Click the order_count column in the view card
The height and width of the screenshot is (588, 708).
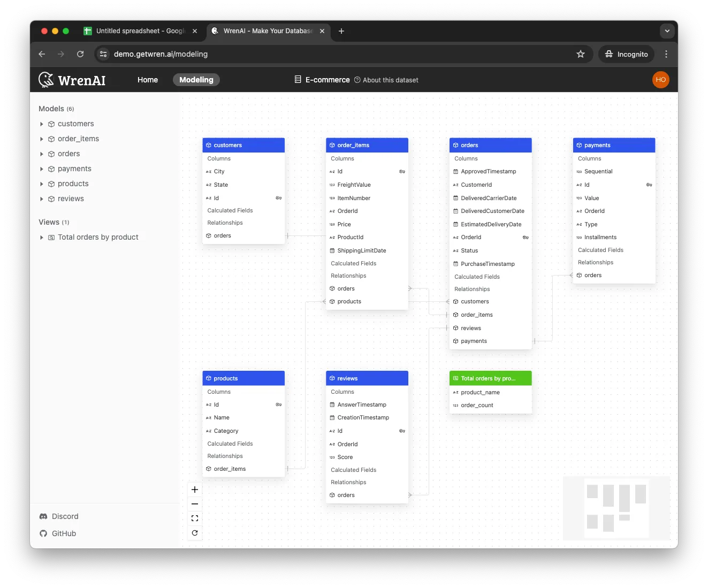[x=491, y=405]
